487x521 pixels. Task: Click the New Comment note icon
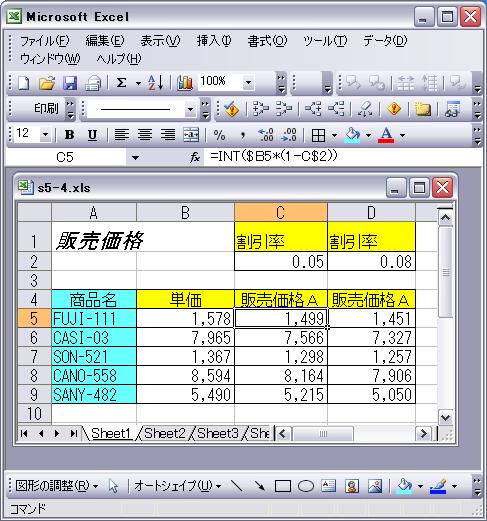(423, 109)
